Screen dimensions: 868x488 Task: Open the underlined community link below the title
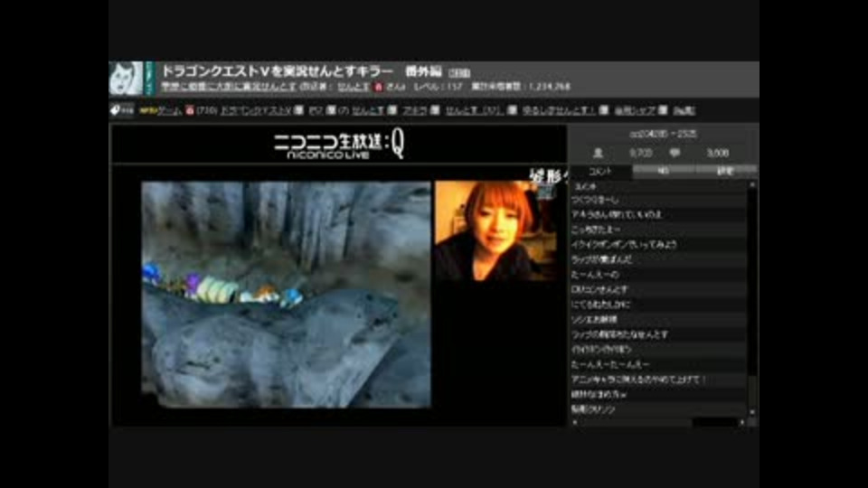coord(229,87)
